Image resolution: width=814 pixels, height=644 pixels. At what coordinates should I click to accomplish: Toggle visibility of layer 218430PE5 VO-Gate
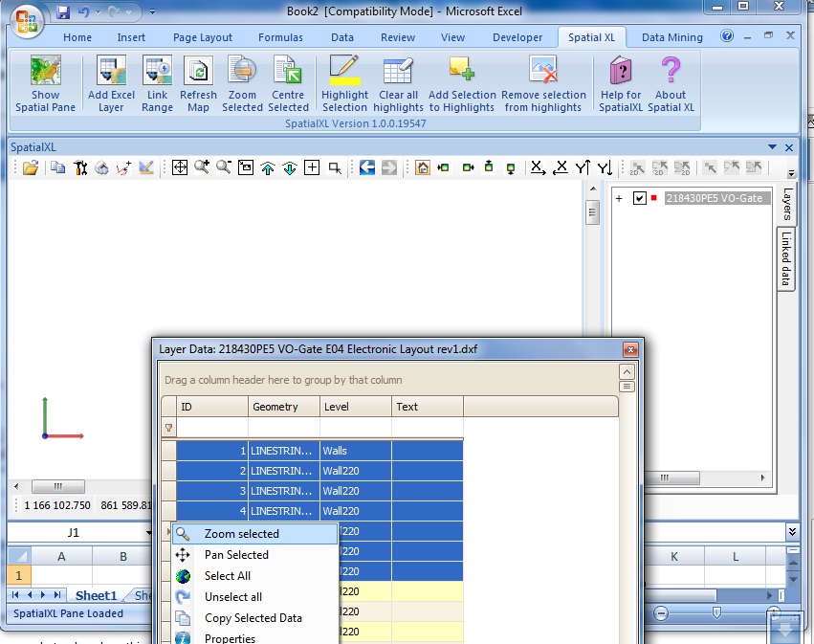click(640, 198)
